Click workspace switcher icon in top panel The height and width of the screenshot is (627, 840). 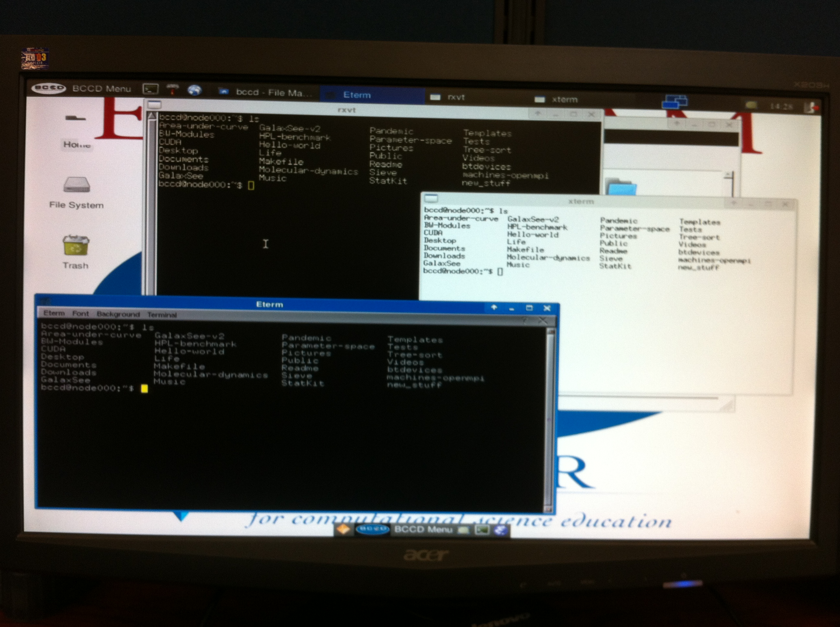coord(674,102)
